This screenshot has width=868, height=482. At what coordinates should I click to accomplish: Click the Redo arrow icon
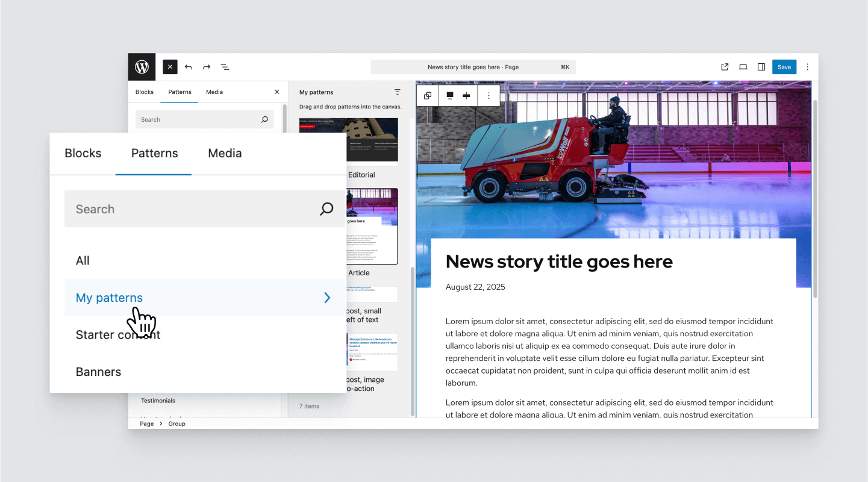[x=207, y=67]
